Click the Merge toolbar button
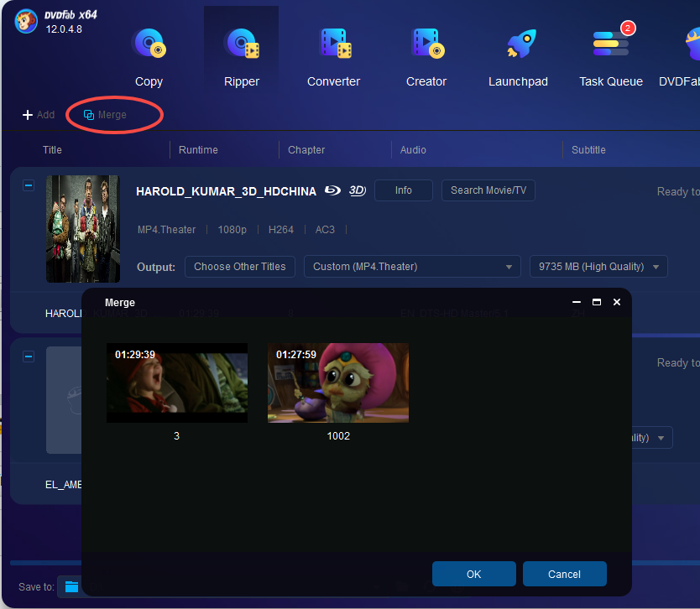 106,115
